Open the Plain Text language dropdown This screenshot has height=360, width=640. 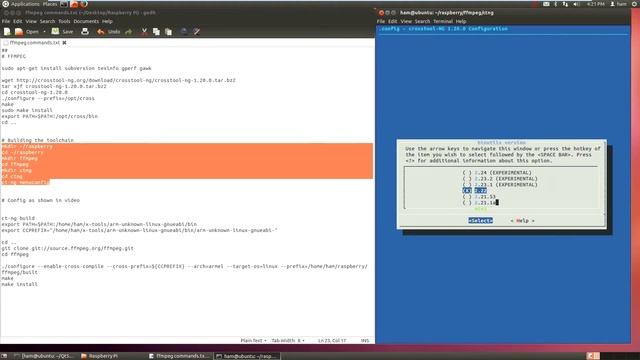coord(253,340)
